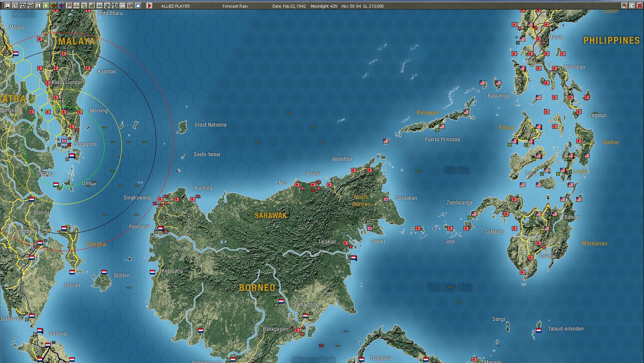Select the Japanese flag at Miri

click(x=297, y=185)
